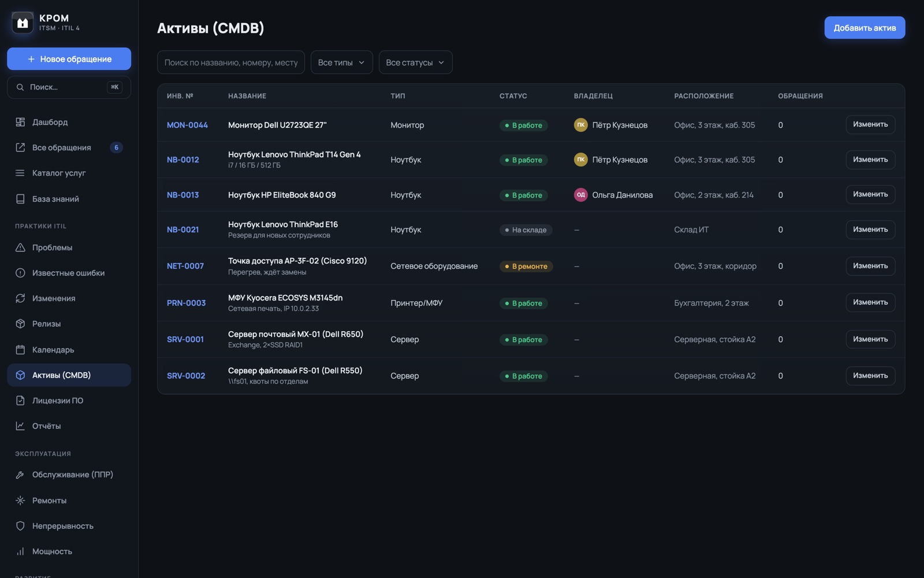
Task: Click the Обслуживание (ППР) wrench icon
Action: tap(20, 475)
